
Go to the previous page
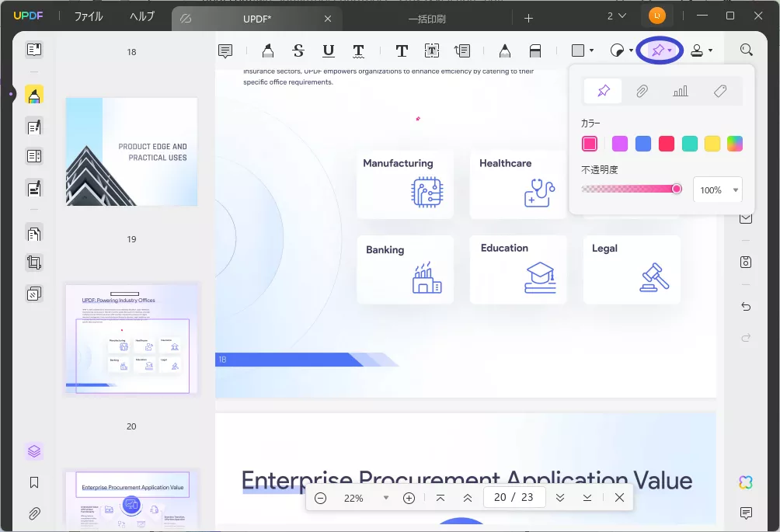(x=468, y=498)
